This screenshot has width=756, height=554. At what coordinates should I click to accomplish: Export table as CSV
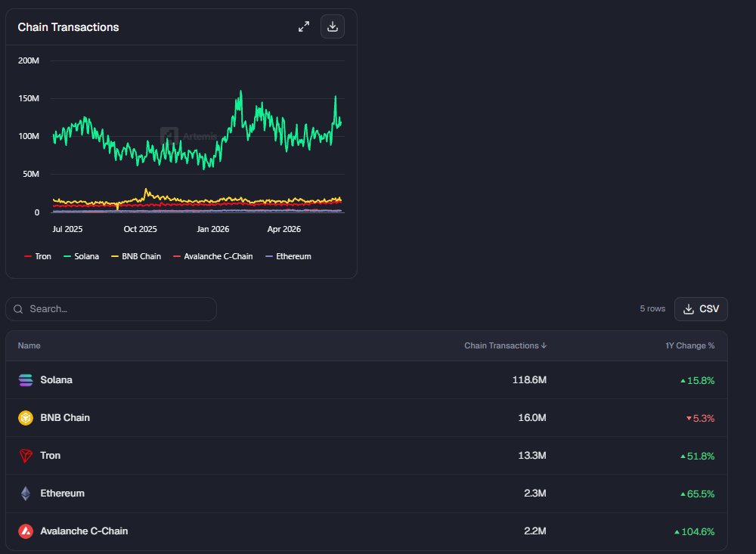[x=701, y=309]
